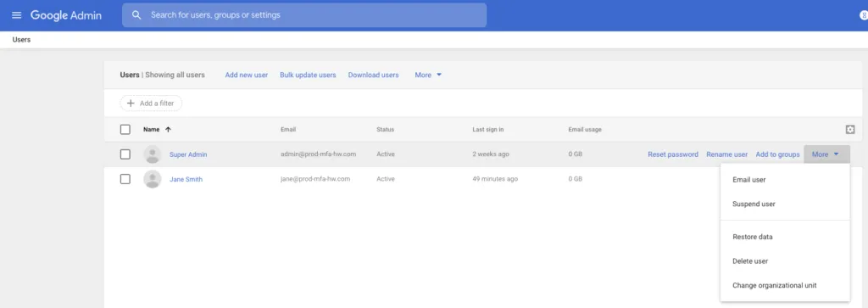Click jane@prod-mfa-hw.com email cell

click(315, 179)
